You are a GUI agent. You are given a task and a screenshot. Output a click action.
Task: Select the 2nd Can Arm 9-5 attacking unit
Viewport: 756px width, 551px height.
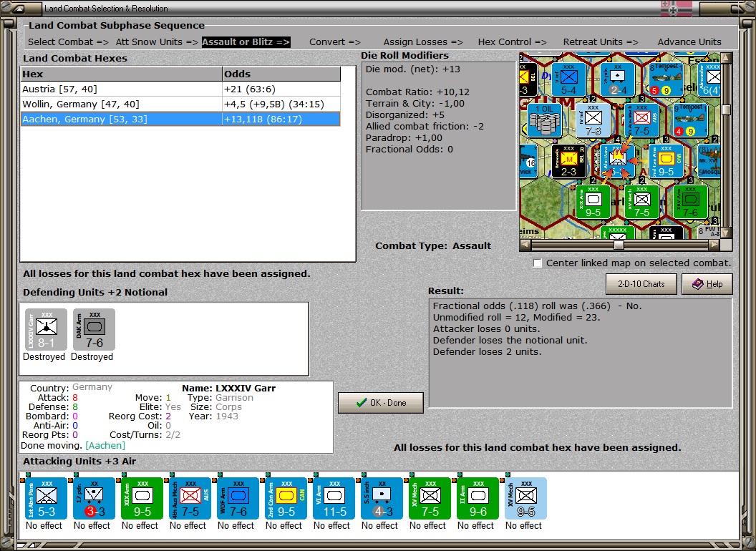click(286, 499)
